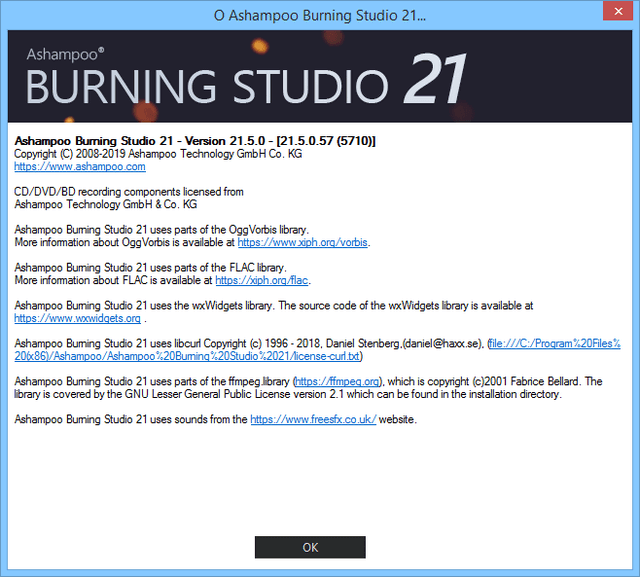The height and width of the screenshot is (577, 640).
Task: Click the Copyright 2008-2019 Ashampoo line
Action: 158,154
